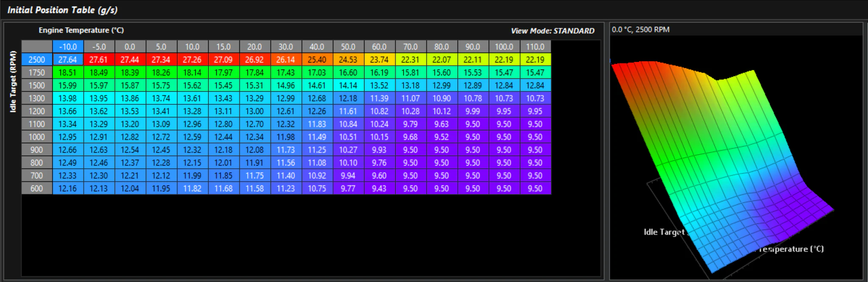Select cell 17.03 in the 1750 row
868x282 pixels.
tap(317, 73)
